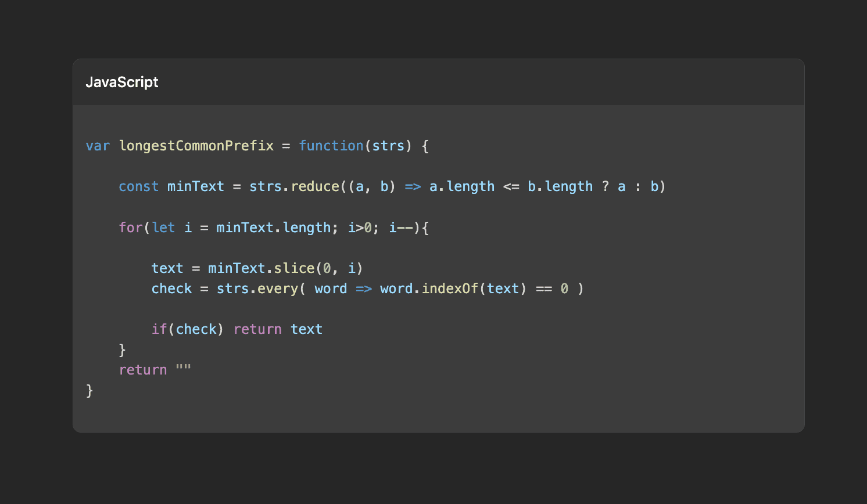Click the 'indexOf' method name
Image resolution: width=867 pixels, height=504 pixels.
coord(450,289)
